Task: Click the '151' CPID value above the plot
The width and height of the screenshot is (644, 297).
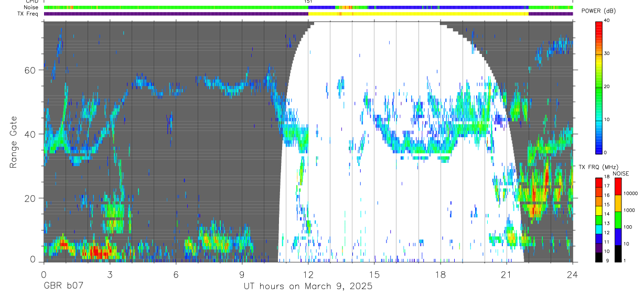Action: click(308, 2)
